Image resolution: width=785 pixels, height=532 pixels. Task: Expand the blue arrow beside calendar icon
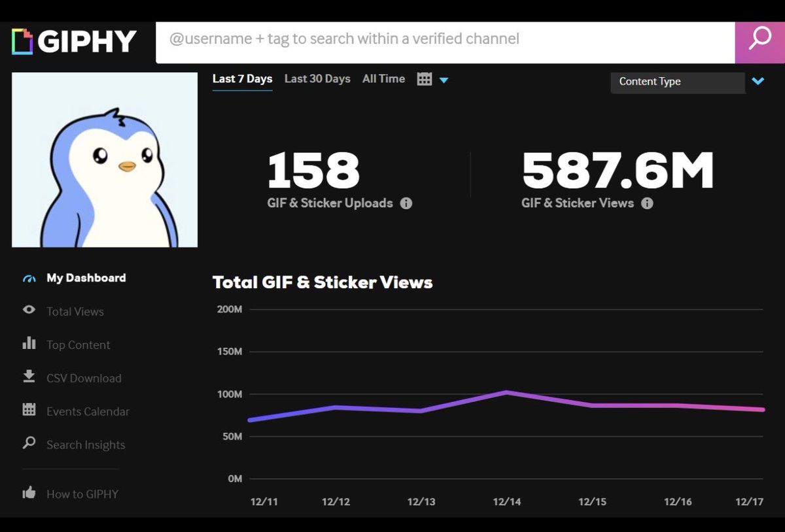[x=444, y=80]
